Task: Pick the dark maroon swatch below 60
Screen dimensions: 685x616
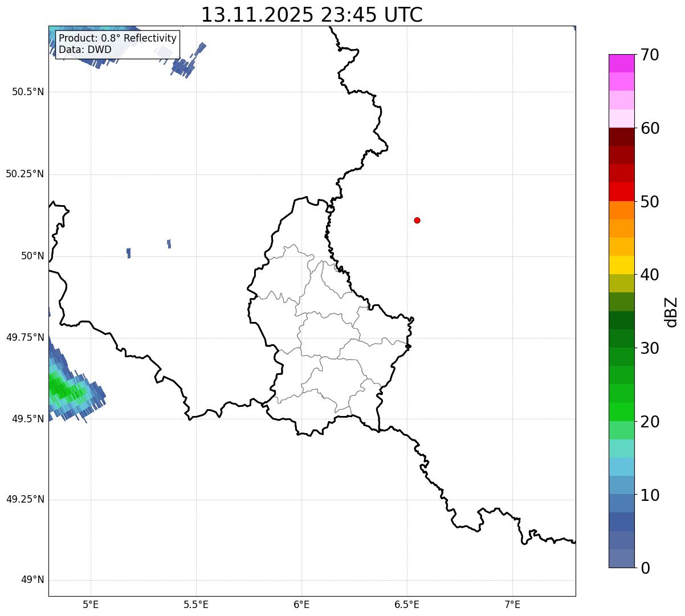Action: (621, 137)
